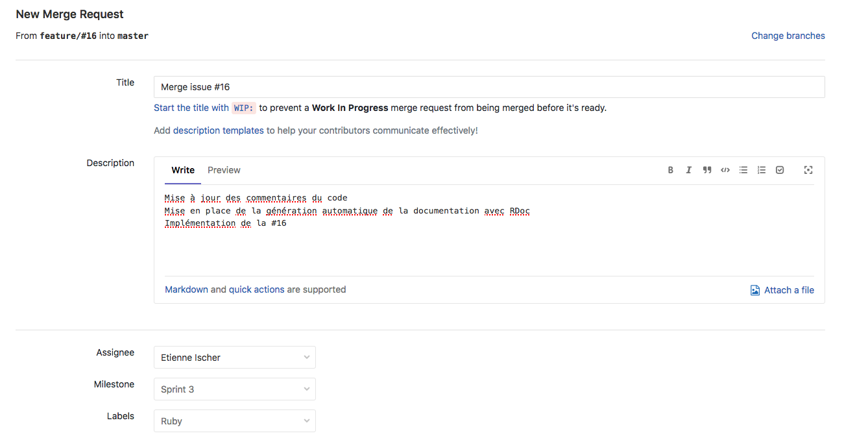Follow the Markdown help link
The image size is (868, 440).
pos(186,289)
